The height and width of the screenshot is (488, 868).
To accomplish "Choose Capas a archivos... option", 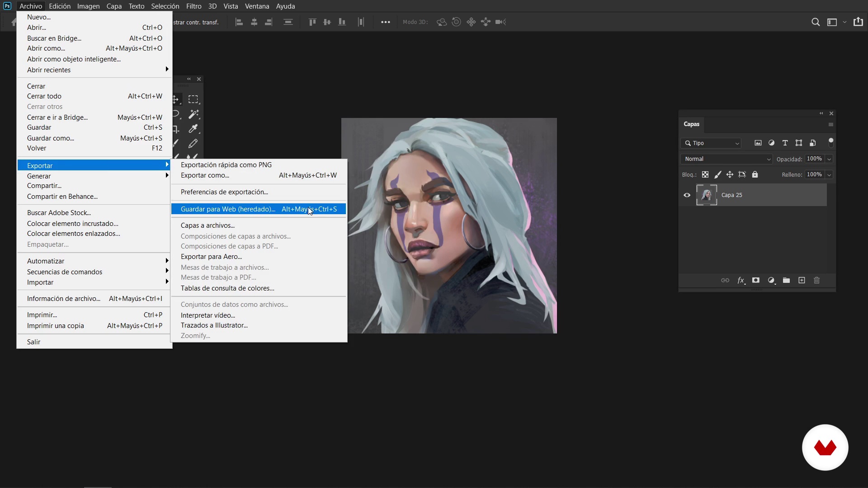I will [259, 225].
